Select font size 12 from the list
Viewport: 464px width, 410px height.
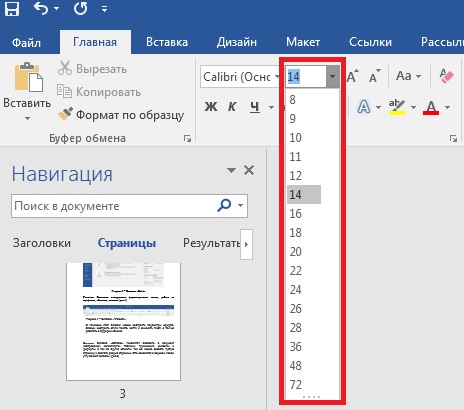(x=313, y=176)
